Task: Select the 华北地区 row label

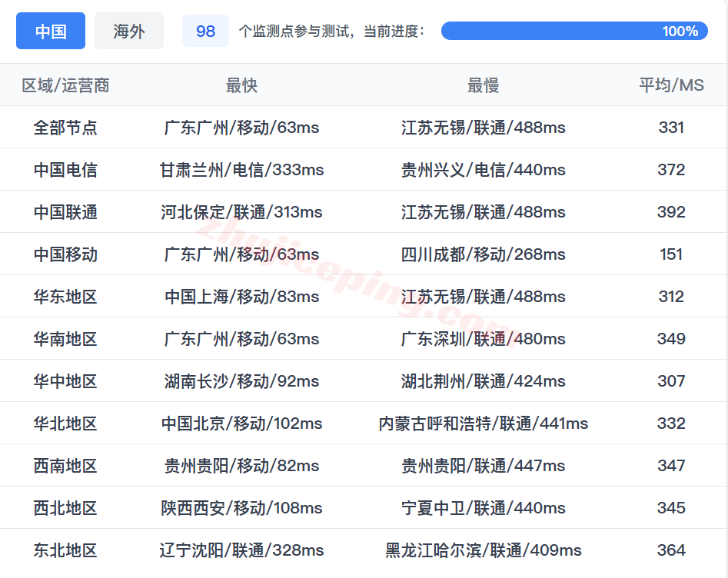Action: point(65,423)
